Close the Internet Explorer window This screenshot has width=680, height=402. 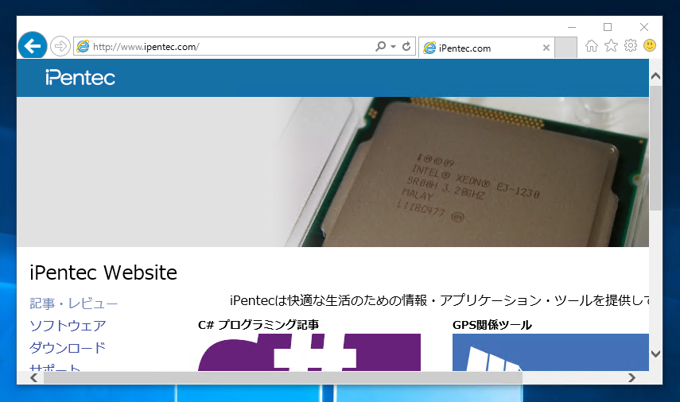click(x=644, y=27)
